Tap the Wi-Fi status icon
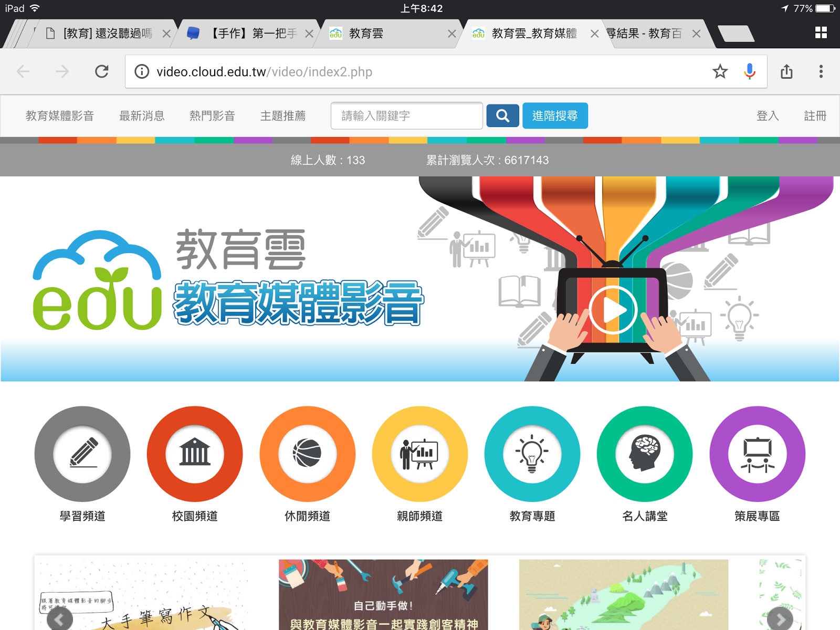 (x=35, y=8)
